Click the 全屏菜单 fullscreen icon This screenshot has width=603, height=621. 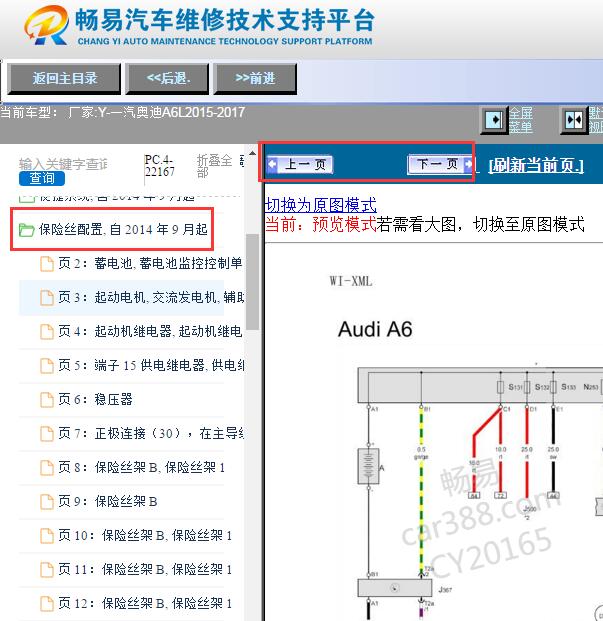point(494,120)
